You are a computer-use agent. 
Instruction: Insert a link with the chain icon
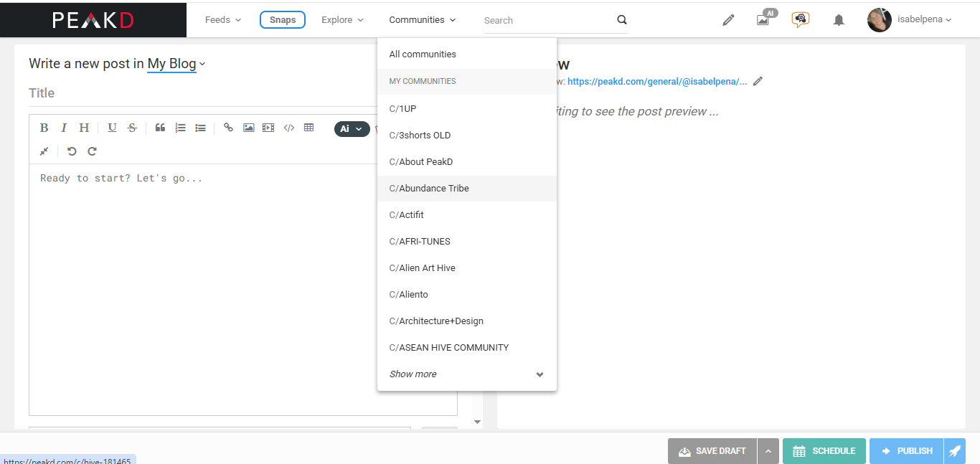click(228, 128)
